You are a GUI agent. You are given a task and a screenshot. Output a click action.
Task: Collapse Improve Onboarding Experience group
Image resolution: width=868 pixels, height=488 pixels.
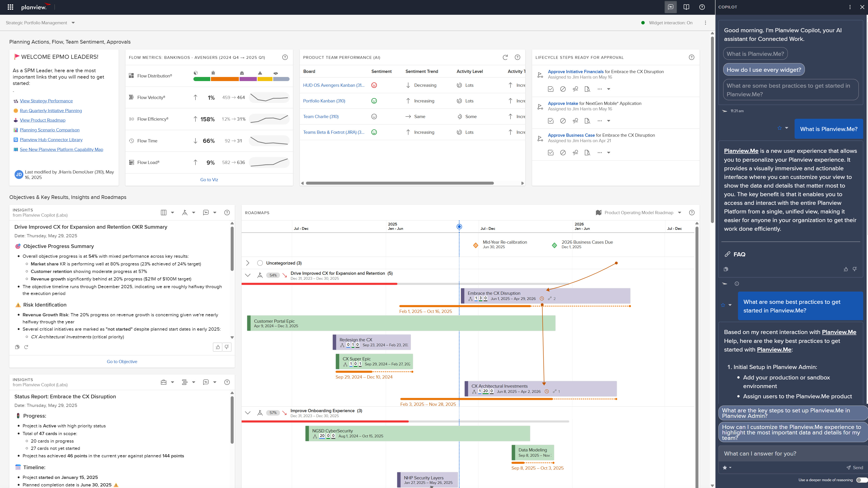click(x=248, y=413)
